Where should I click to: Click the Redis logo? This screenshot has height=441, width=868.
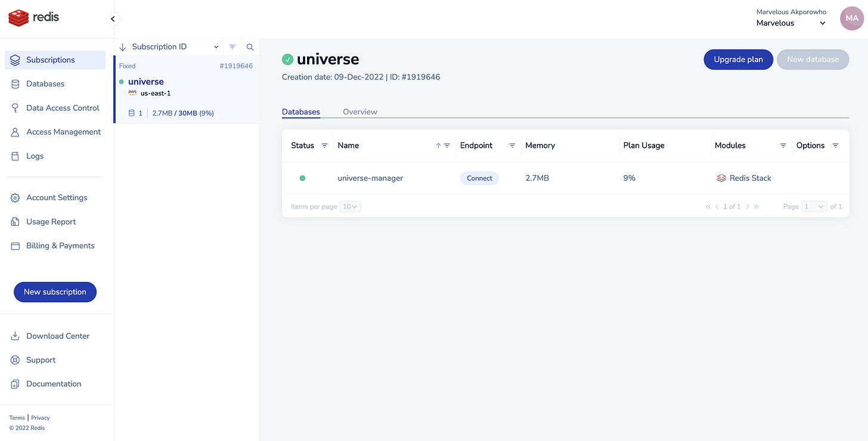tap(34, 17)
